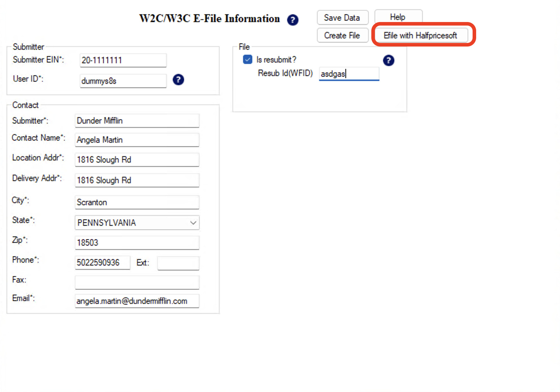The height and width of the screenshot is (392, 560).
Task: Click the Location Addr field
Action: (137, 160)
